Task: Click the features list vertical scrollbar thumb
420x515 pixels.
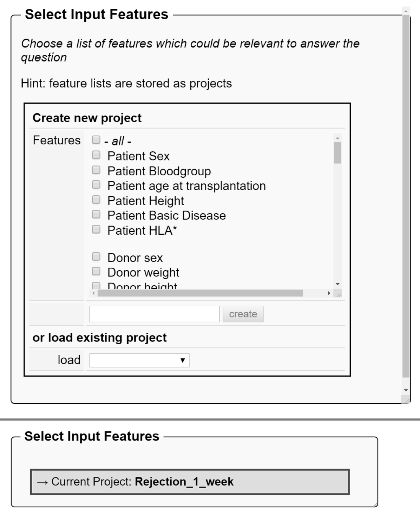Action: (337, 153)
